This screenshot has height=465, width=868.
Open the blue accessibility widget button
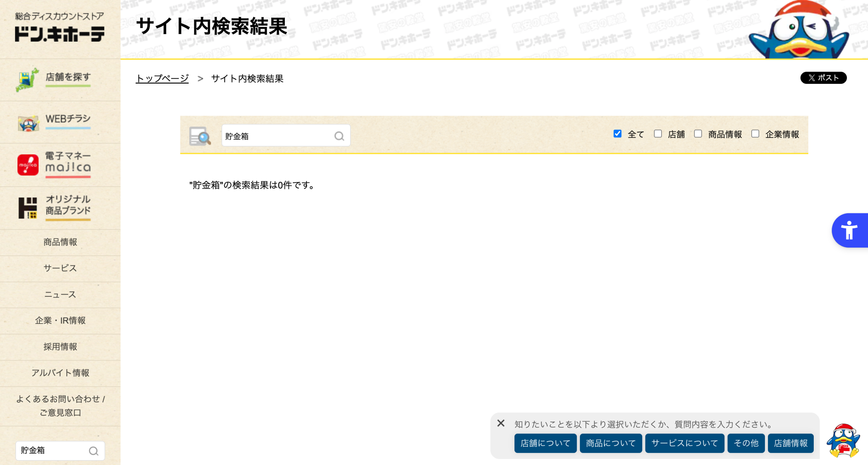(850, 230)
